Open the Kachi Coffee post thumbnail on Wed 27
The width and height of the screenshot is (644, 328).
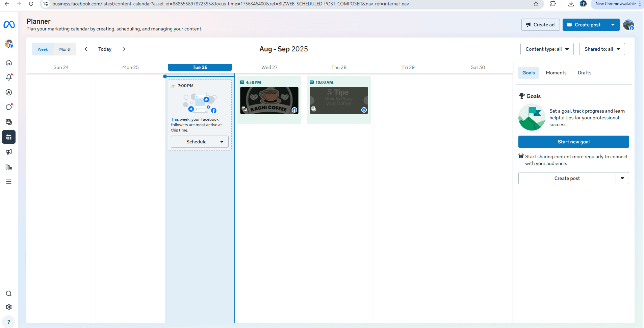(x=269, y=100)
